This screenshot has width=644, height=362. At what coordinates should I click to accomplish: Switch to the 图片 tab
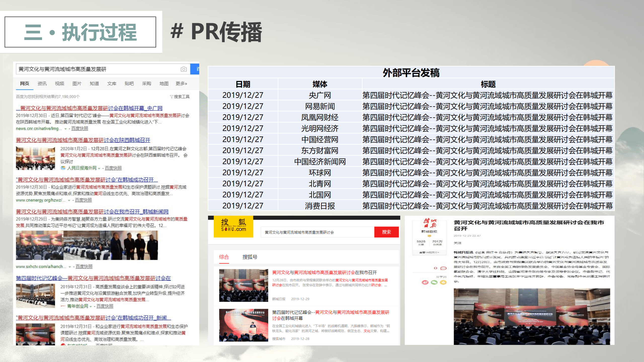coord(77,84)
